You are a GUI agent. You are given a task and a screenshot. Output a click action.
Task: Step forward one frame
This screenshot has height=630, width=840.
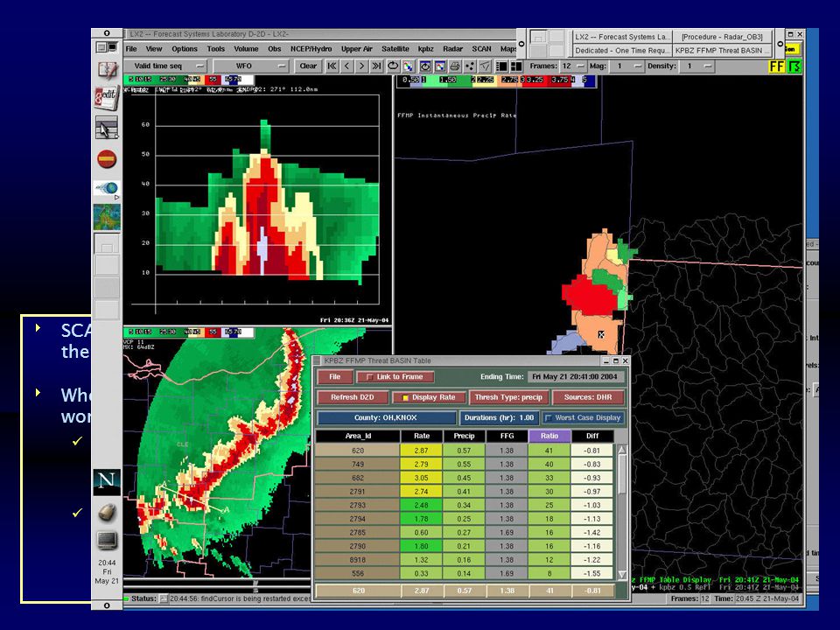coord(361,66)
